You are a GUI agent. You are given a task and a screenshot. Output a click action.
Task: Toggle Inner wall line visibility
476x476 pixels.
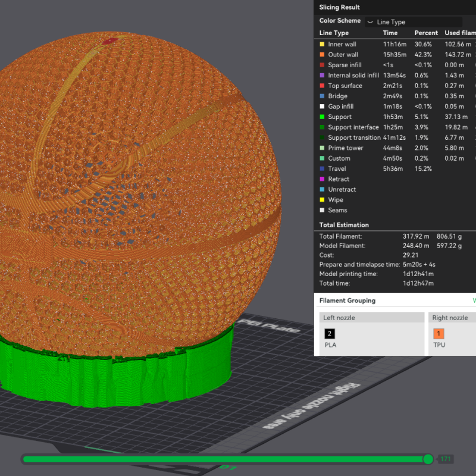342,44
